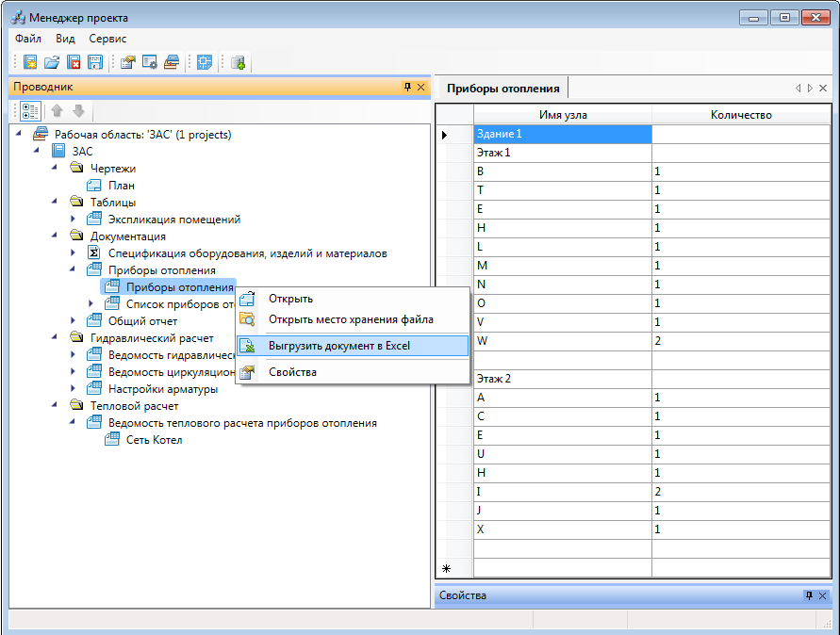Screen dimensions: 840x635
Task: Click the Свойства icon in context menu
Action: click(247, 372)
